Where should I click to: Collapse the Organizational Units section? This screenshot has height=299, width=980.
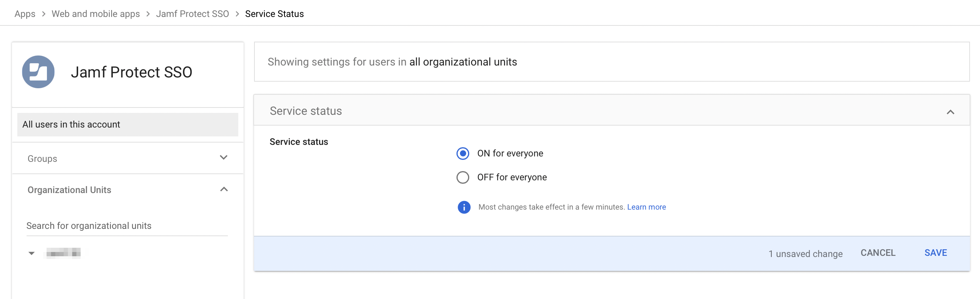[x=224, y=189]
